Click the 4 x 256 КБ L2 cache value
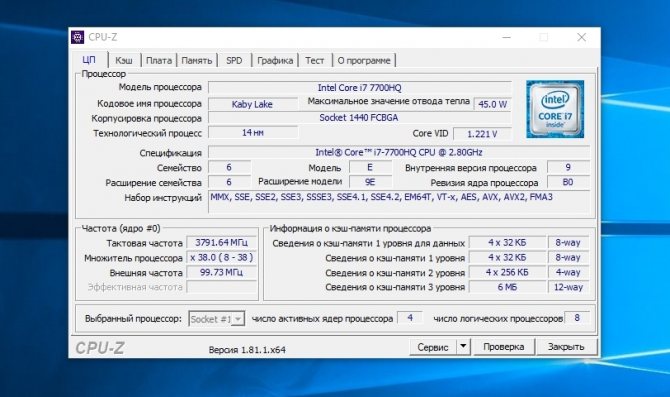Screen dimensions: 670x397 (x=507, y=272)
